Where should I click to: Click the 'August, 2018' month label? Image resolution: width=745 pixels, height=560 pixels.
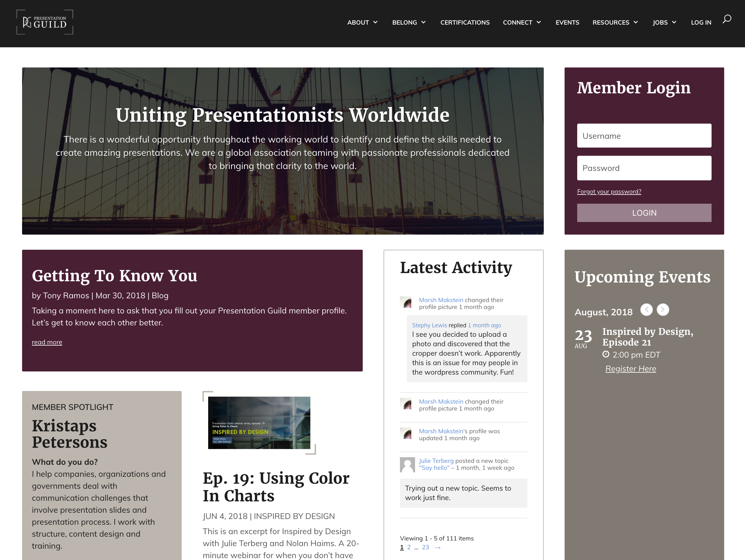click(x=603, y=312)
